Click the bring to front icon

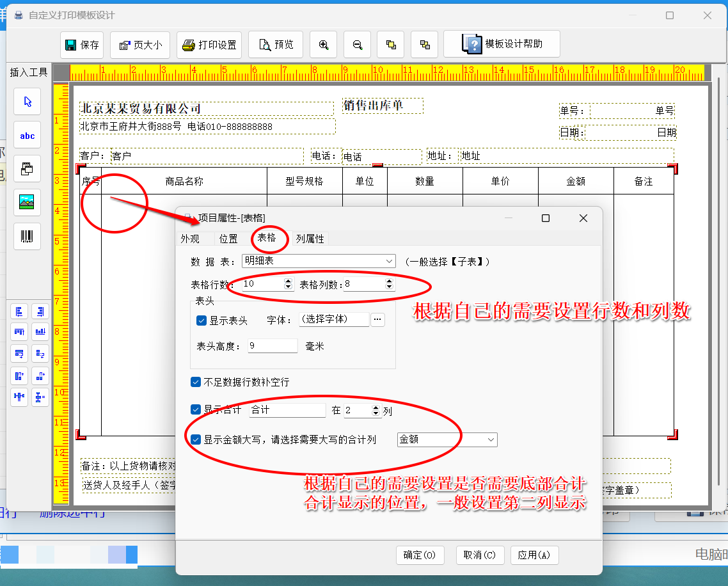point(391,45)
